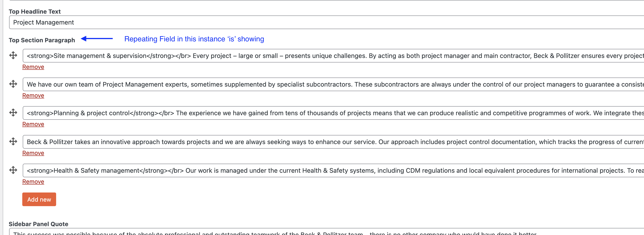Edit the 'Beck & Pollitzer takes an innovative' field
The image size is (644, 235).
coord(333,142)
